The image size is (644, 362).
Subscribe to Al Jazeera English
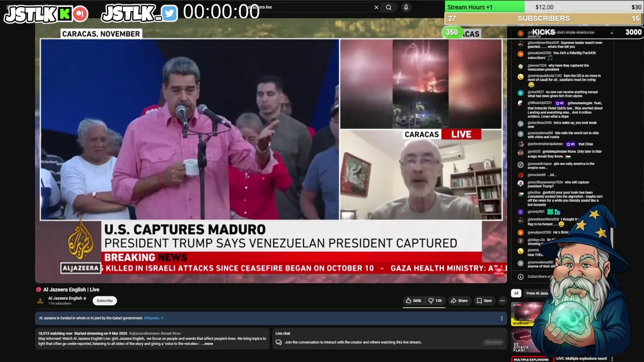(105, 301)
